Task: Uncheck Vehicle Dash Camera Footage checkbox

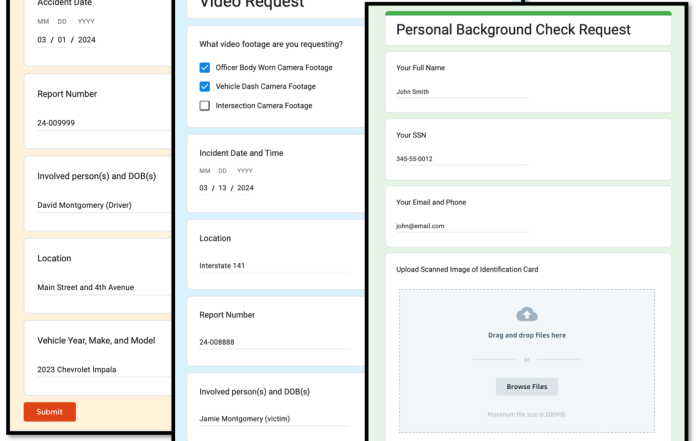Action: [x=204, y=86]
